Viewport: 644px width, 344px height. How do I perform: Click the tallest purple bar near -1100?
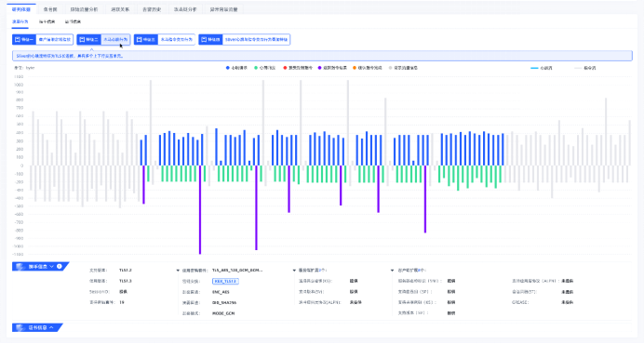pyautogui.click(x=200, y=210)
